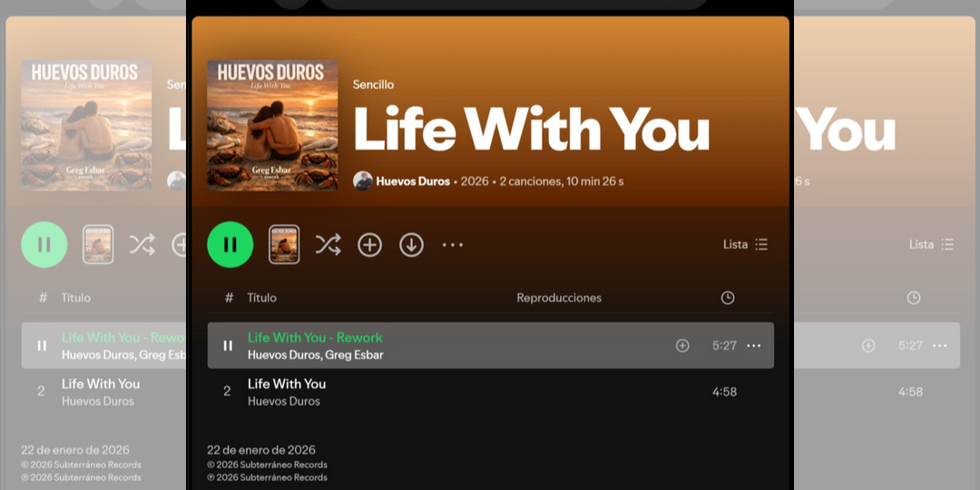Open the Huevos Duros artist link

[x=413, y=181]
